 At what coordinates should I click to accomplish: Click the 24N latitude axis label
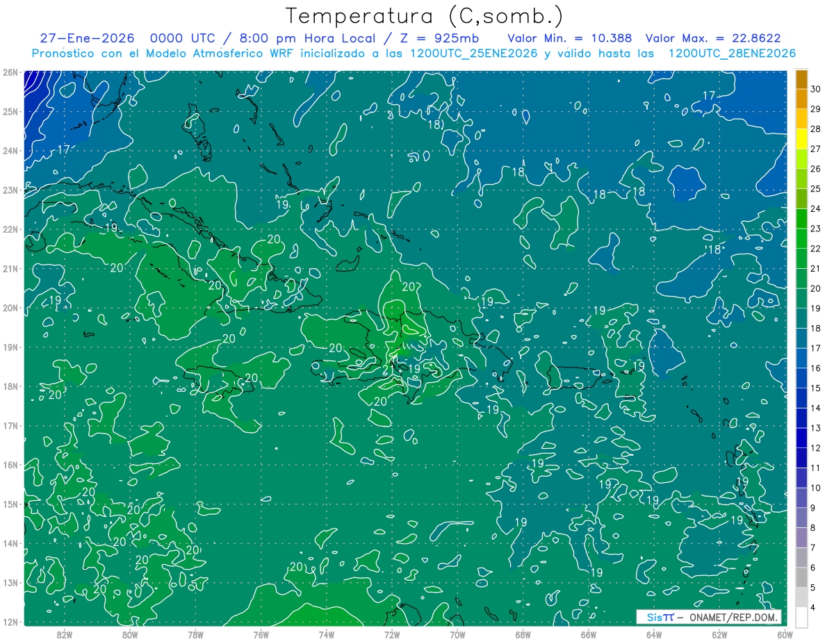click(10, 151)
